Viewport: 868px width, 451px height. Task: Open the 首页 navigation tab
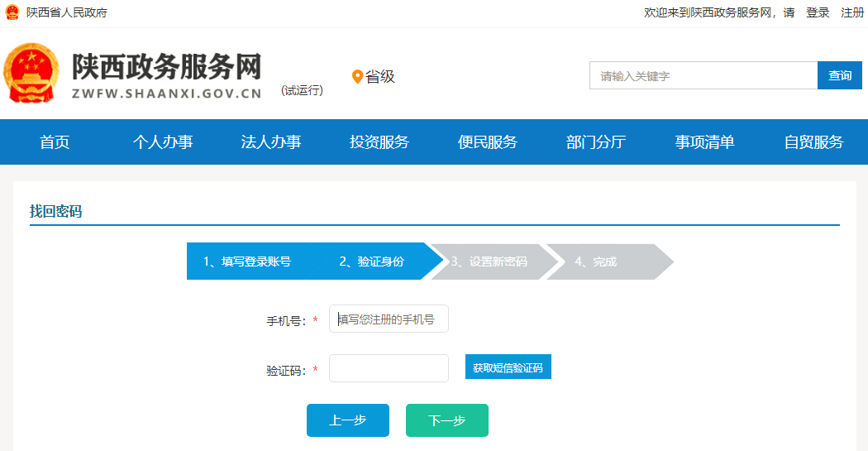point(55,142)
